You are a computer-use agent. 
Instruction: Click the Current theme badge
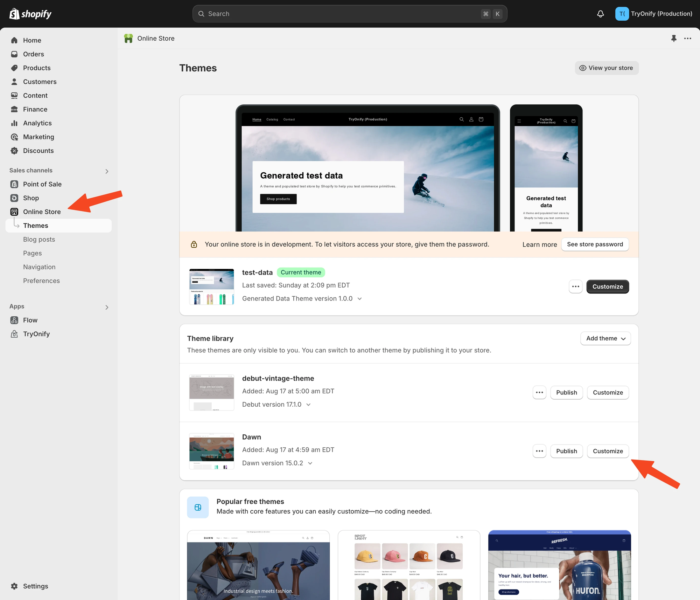click(x=301, y=272)
